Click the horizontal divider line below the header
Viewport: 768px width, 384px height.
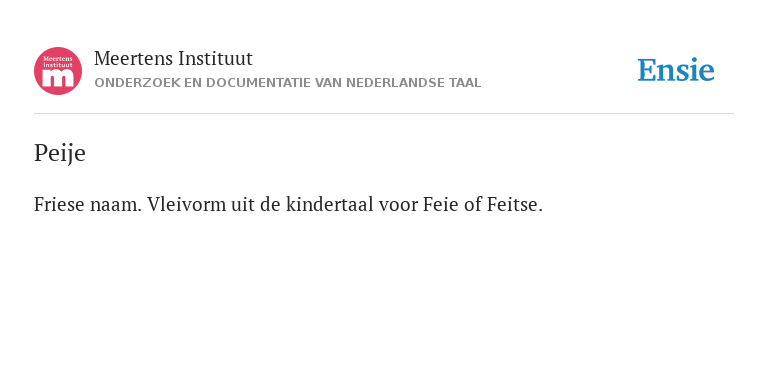(384, 114)
